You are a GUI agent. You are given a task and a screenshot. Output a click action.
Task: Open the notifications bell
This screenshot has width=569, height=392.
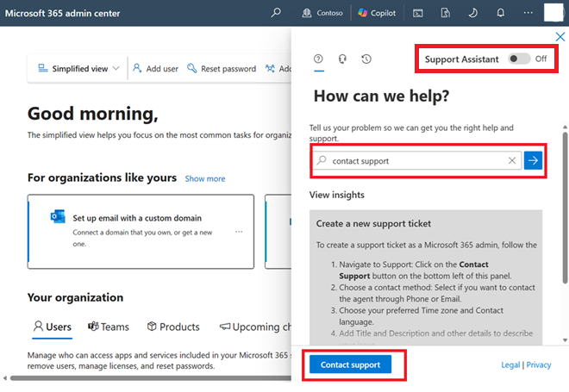500,14
